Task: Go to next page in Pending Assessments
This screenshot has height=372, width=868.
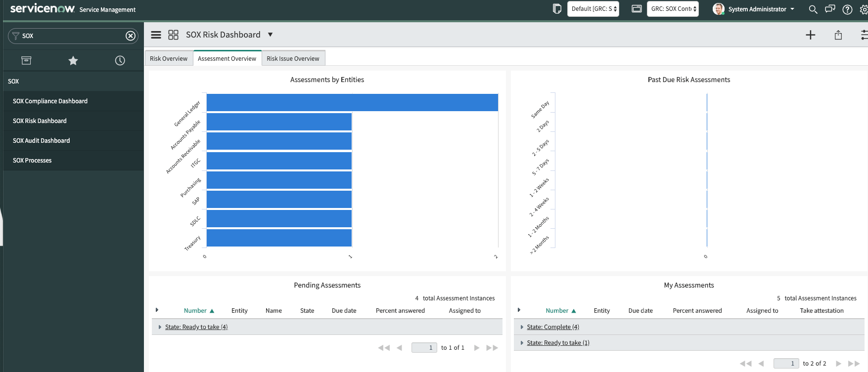Action: 477,348
